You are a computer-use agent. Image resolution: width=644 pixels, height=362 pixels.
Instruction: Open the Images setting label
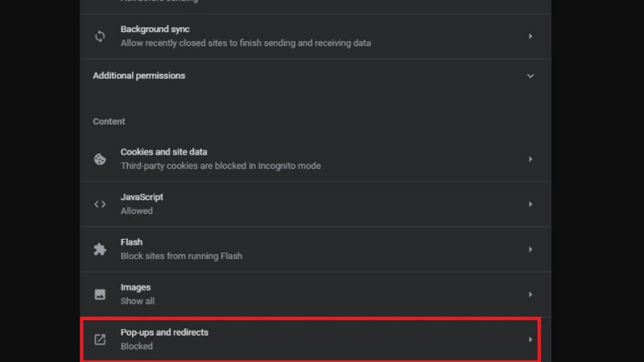[135, 287]
